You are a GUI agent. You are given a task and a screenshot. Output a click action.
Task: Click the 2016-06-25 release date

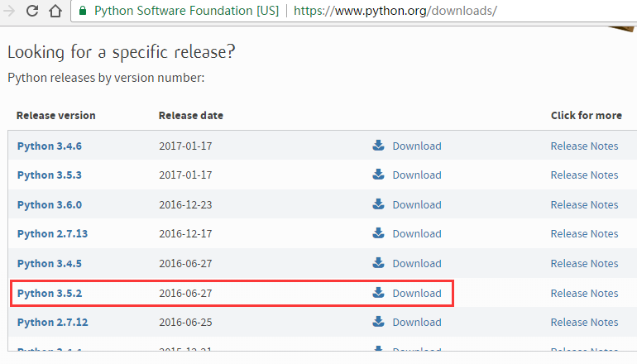(x=185, y=323)
